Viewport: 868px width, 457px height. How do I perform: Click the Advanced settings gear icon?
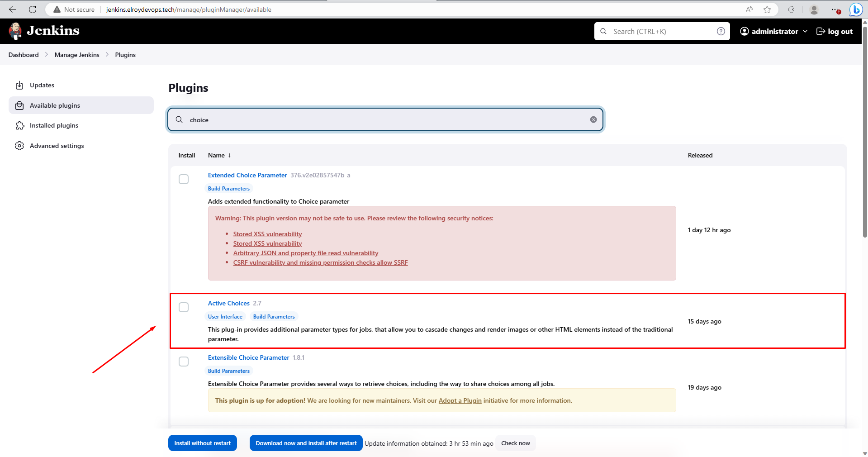[19, 146]
